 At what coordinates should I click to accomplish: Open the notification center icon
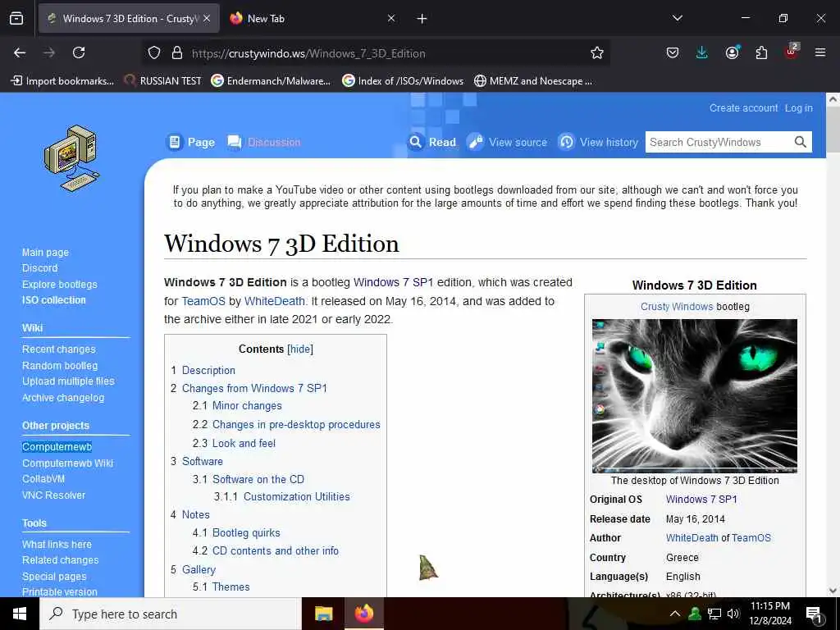[x=814, y=615]
